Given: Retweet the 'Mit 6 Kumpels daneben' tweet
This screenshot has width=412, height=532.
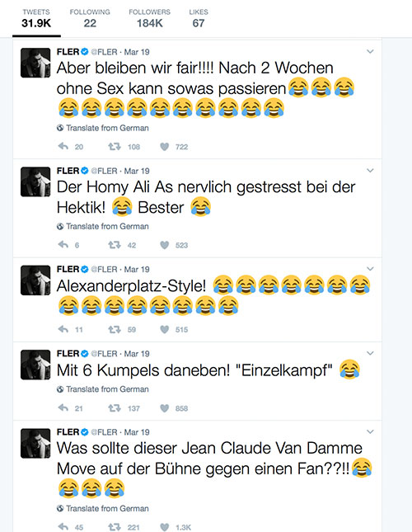Looking at the screenshot, I should coord(115,408).
